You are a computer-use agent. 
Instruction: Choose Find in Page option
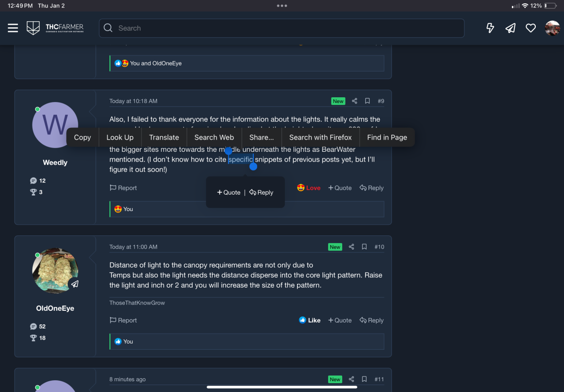[387, 137]
